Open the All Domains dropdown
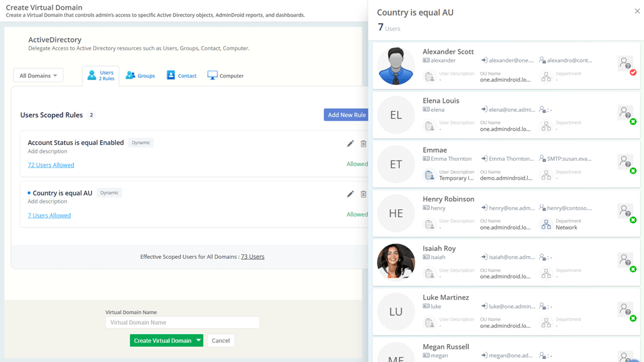This screenshot has width=644, height=362. [38, 74]
